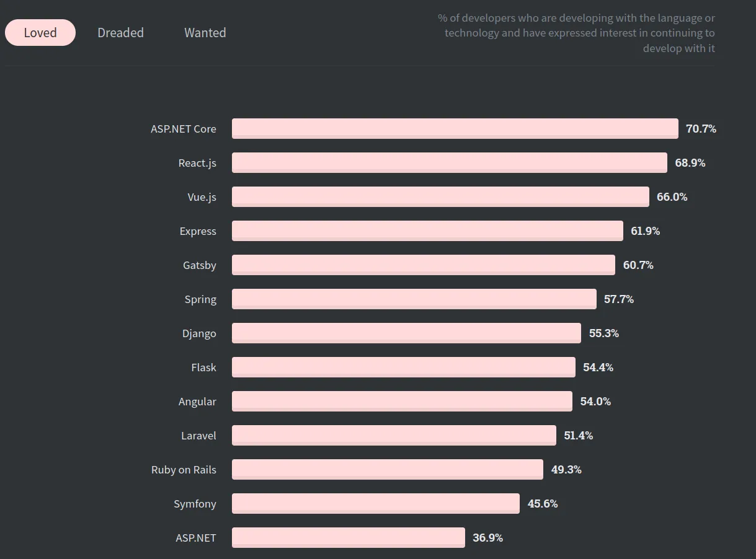Click the 70.7% value next to ASP.NET Core
The height and width of the screenshot is (559, 756).
pyautogui.click(x=701, y=128)
